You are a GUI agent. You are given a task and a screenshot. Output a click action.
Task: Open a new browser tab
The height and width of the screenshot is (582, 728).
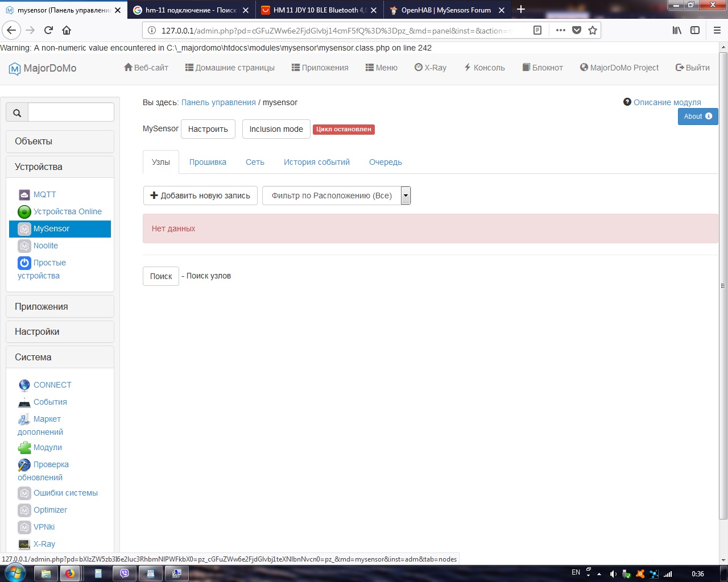tap(521, 10)
